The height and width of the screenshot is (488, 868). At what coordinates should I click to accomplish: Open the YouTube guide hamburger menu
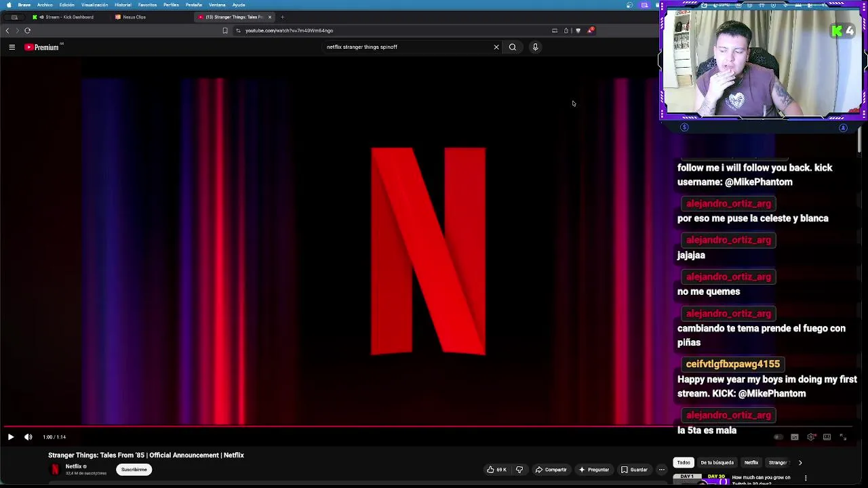[12, 47]
